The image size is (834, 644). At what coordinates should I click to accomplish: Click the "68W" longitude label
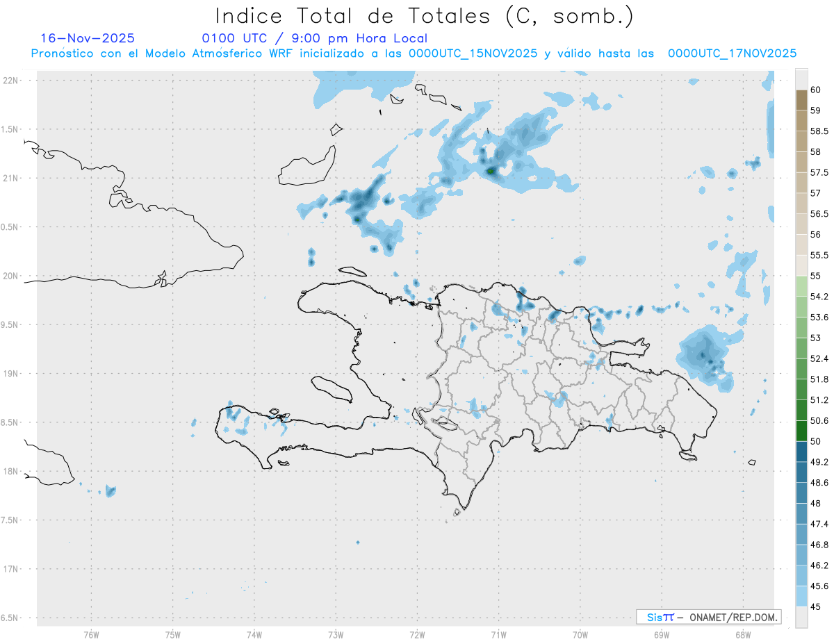742,634
